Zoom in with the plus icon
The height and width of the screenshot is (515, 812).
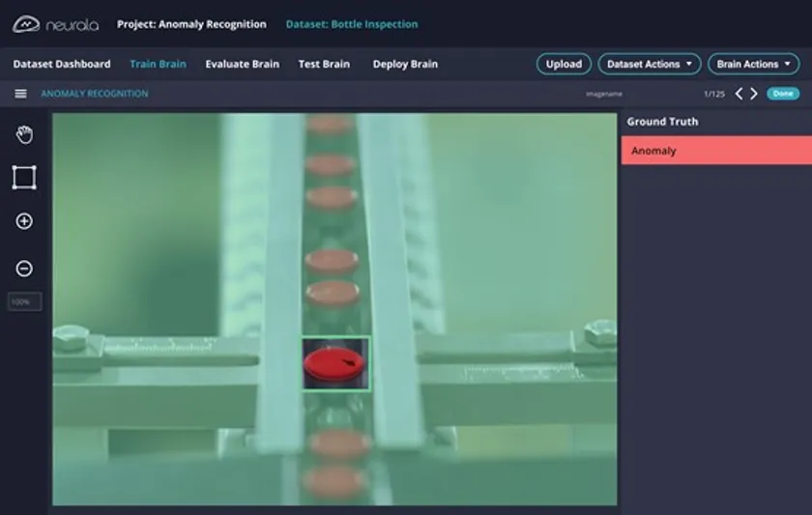pyautogui.click(x=24, y=221)
